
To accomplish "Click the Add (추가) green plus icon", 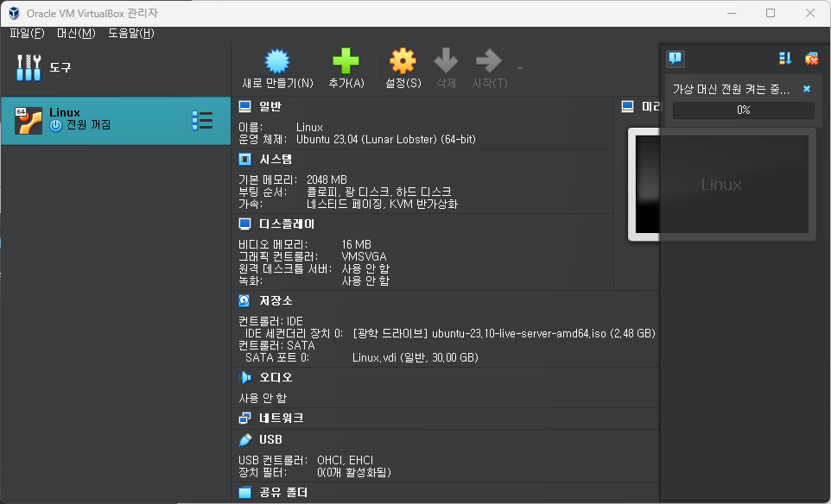I will tap(346, 61).
